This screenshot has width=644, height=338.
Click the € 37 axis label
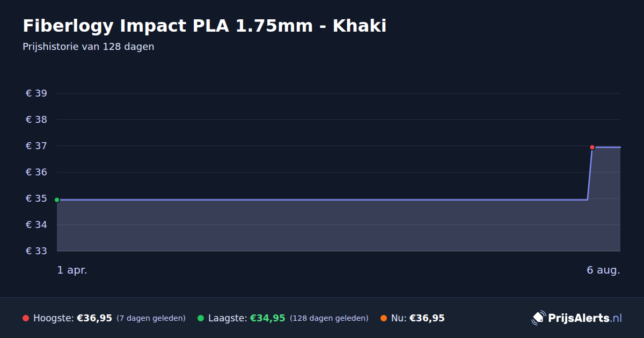click(36, 146)
